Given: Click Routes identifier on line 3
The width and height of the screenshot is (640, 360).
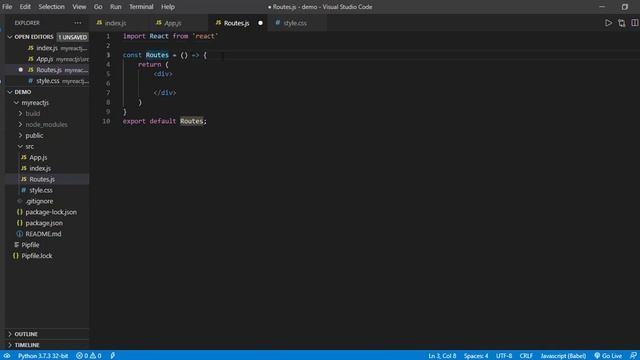Looking at the screenshot, I should click(x=157, y=55).
